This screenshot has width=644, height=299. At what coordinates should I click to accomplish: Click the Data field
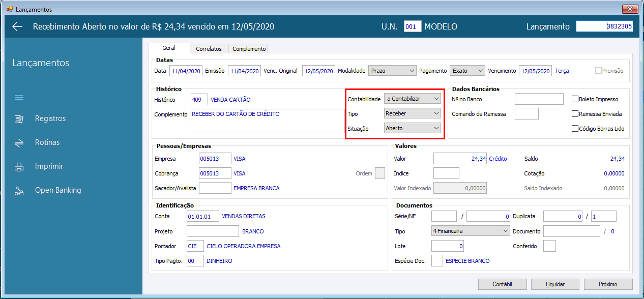point(186,71)
